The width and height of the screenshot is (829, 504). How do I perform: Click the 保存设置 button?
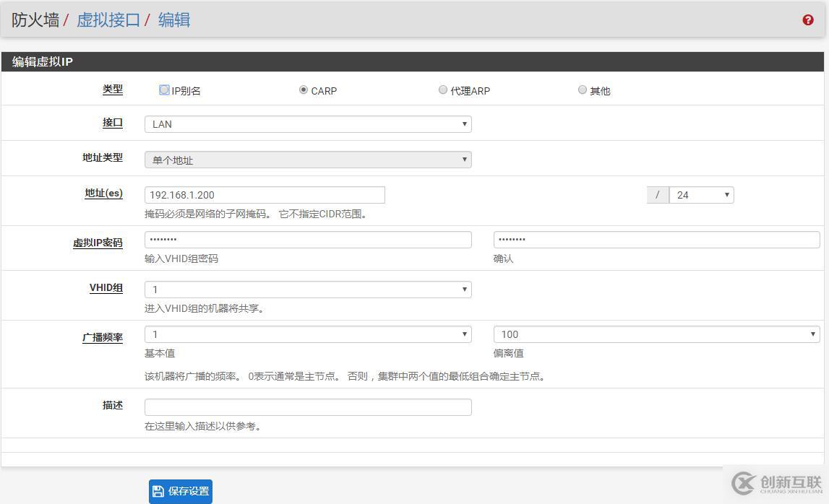click(x=179, y=491)
